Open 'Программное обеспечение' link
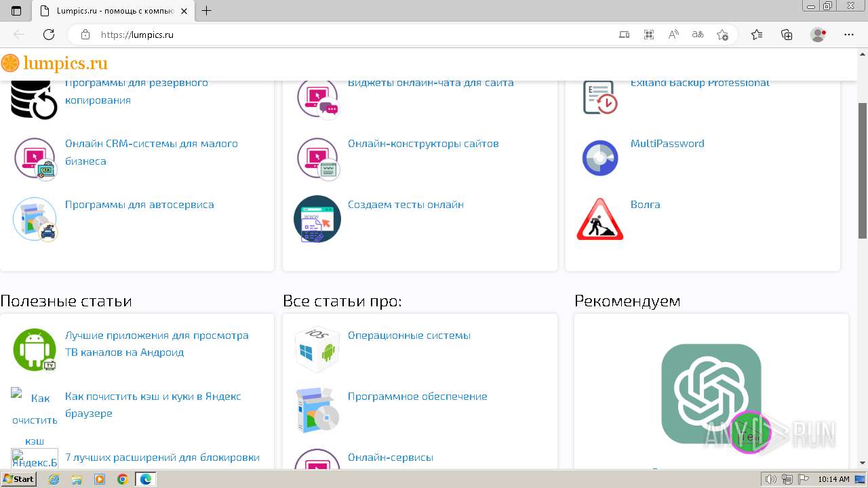Screen dimensions: 868x488 tap(417, 396)
